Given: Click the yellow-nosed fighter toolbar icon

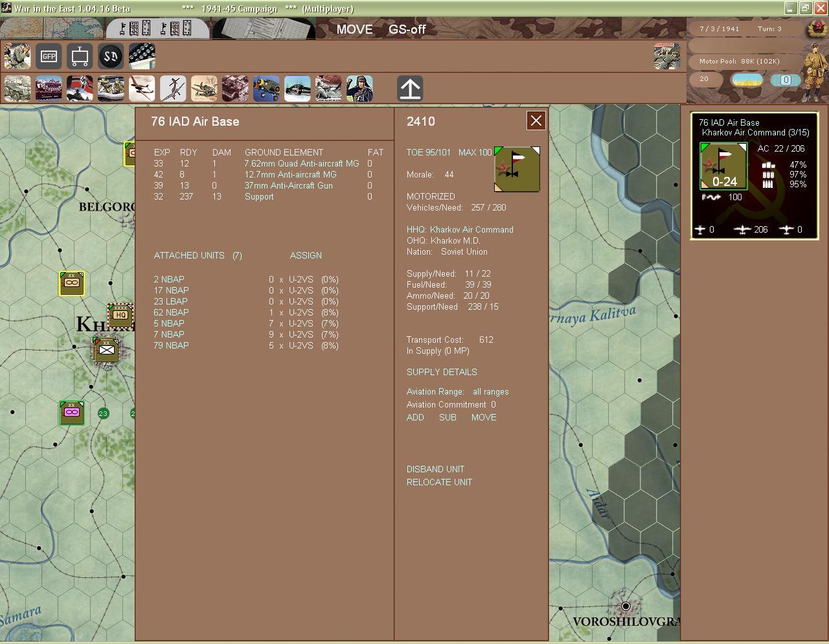Looking at the screenshot, I should pos(266,89).
